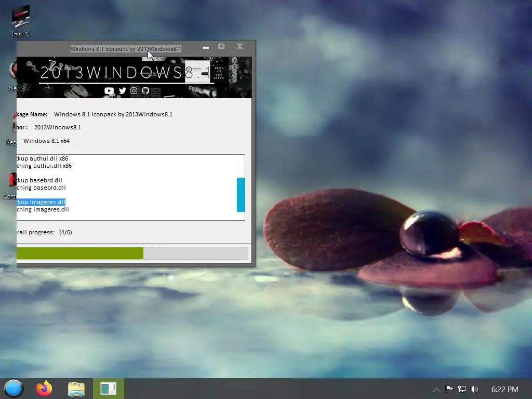Select the 'ching authui.dll x86' log line
Screen dimensions: 532x399
(x=44, y=166)
